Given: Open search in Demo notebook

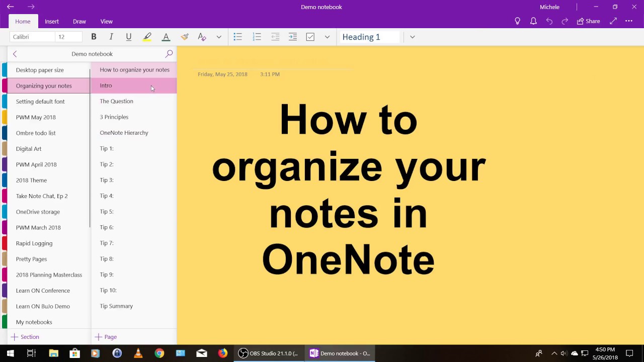Looking at the screenshot, I should tap(169, 54).
